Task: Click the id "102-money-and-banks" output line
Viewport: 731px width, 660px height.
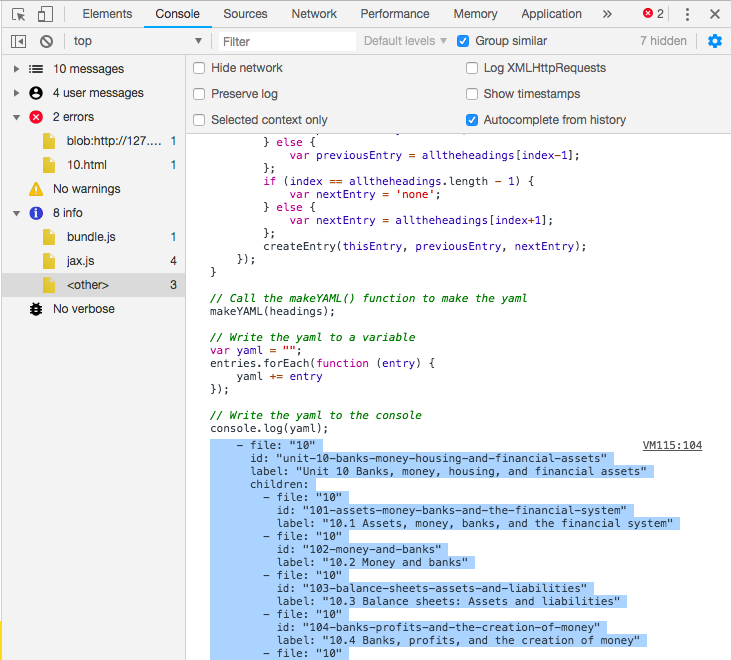Action: click(x=359, y=549)
